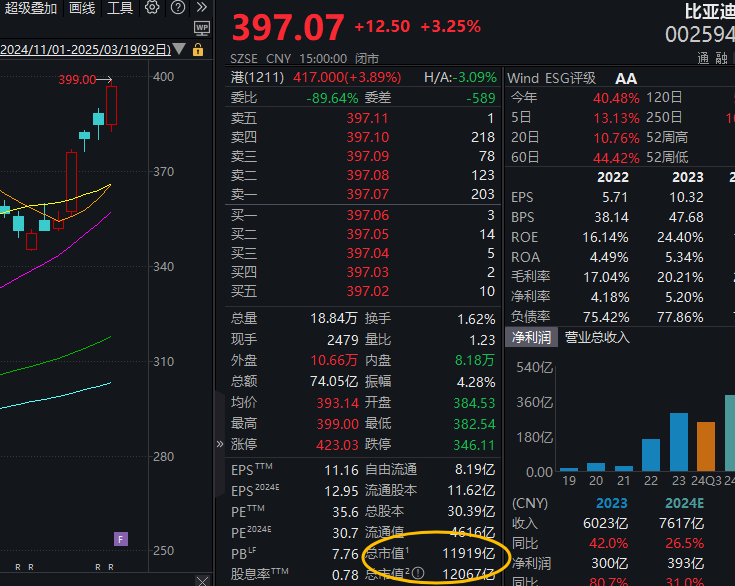
Task: Click the stock code 002594
Action: (700, 35)
